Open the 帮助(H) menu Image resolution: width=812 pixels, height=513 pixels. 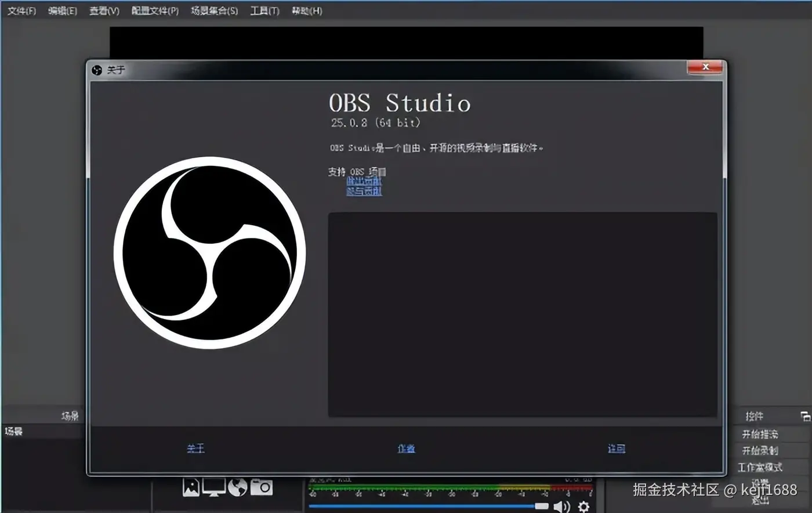coord(307,10)
